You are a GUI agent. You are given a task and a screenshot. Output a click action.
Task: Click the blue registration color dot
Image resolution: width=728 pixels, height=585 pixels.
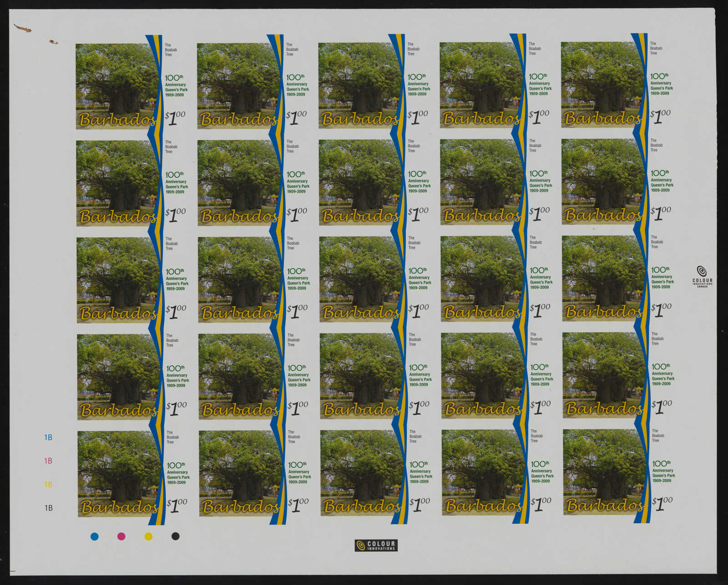click(95, 536)
